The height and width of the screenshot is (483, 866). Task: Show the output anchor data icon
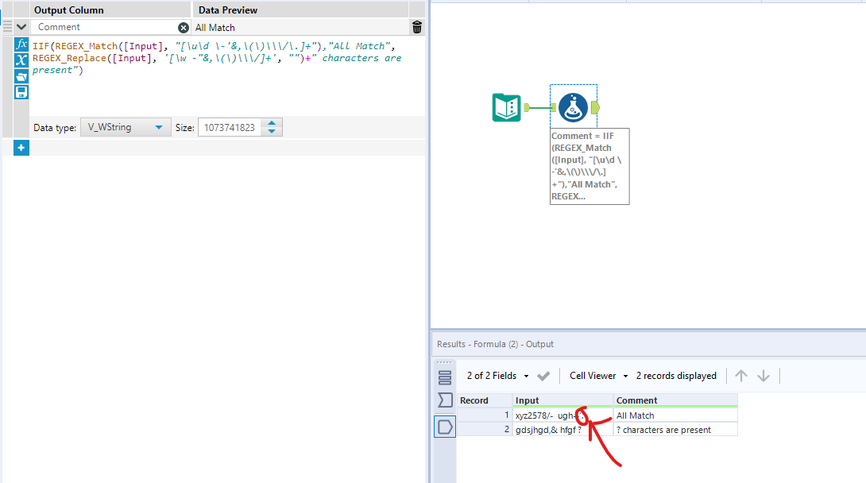click(445, 427)
